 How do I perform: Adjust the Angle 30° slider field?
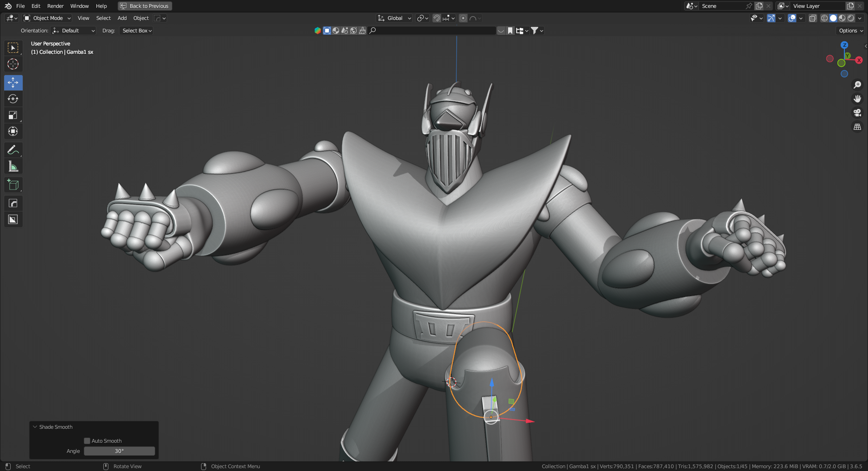(x=120, y=451)
